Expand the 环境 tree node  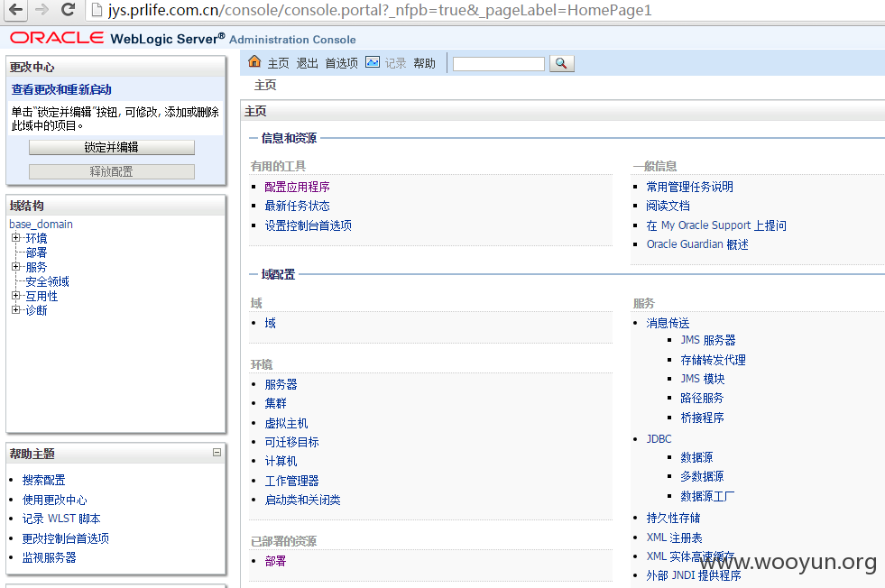point(16,237)
